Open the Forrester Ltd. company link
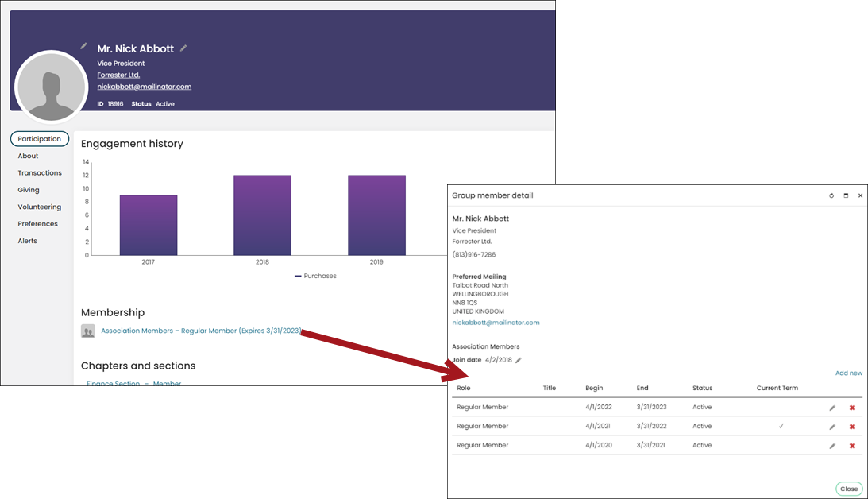This screenshot has height=499, width=868. (118, 75)
